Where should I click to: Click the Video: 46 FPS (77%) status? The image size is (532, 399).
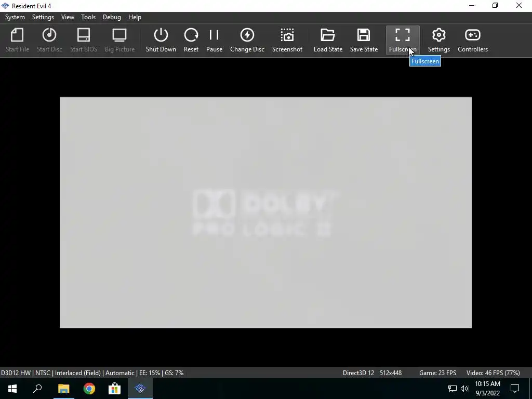pos(493,373)
